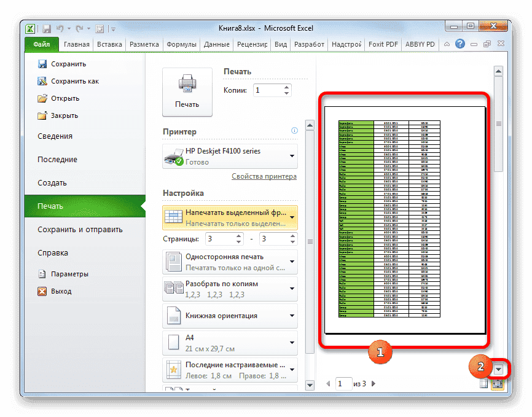This screenshot has width=532, height=417.
Task: Click the Save icon on the Quick Access toolbar
Action: click(47, 28)
